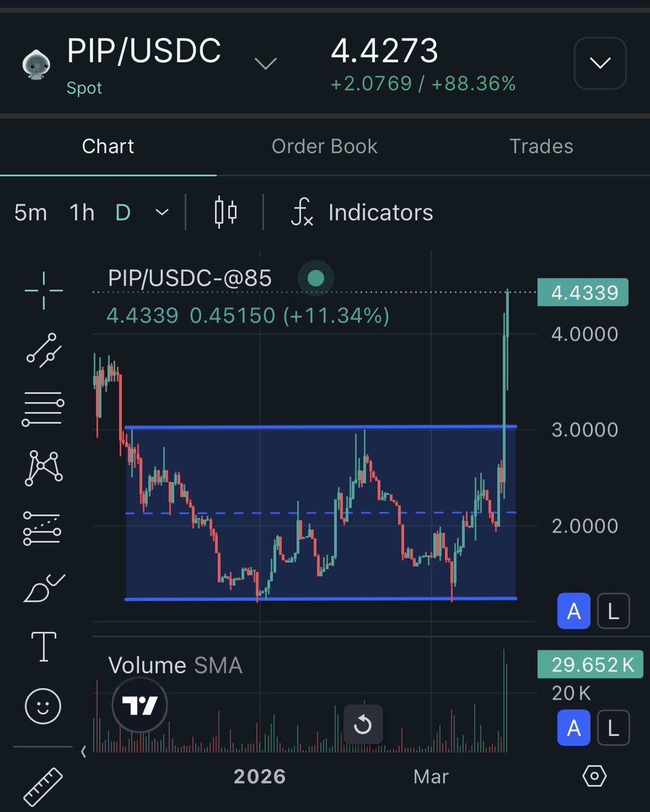
Task: Open the prediction and measurement tools
Action: (x=42, y=526)
